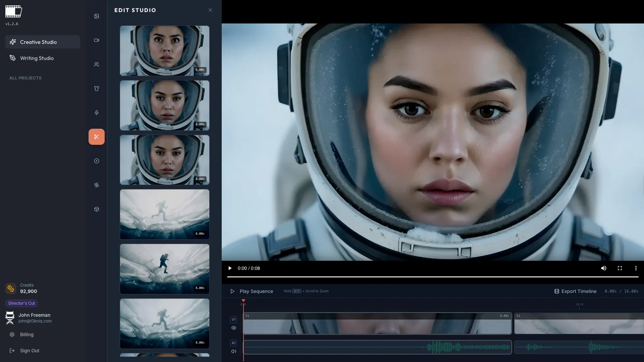Open the 3D cube tool

click(x=97, y=209)
